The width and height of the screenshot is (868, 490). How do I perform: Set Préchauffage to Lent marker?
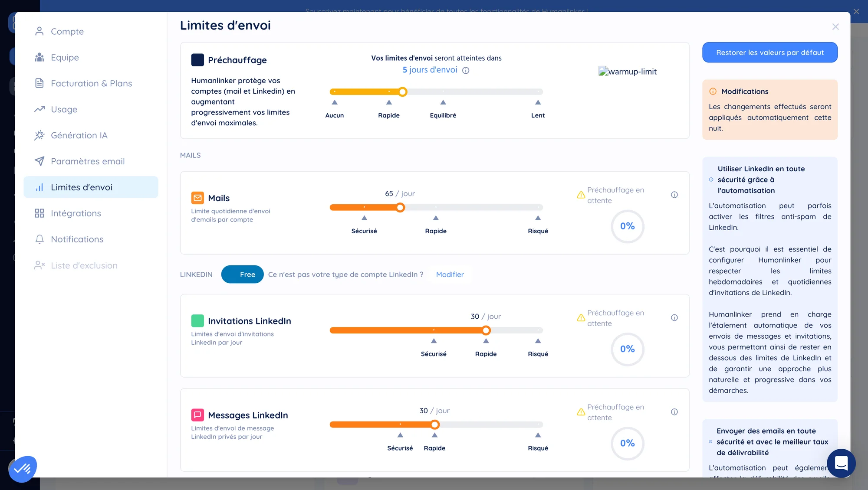click(x=538, y=103)
